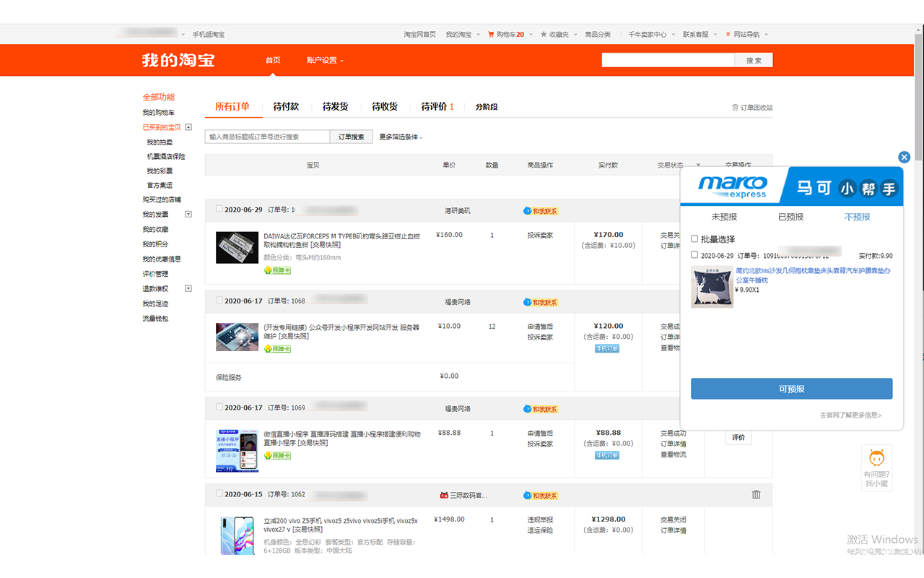The height and width of the screenshot is (578, 924).
Task: Close the Marco Express helper popup
Action: click(x=904, y=157)
